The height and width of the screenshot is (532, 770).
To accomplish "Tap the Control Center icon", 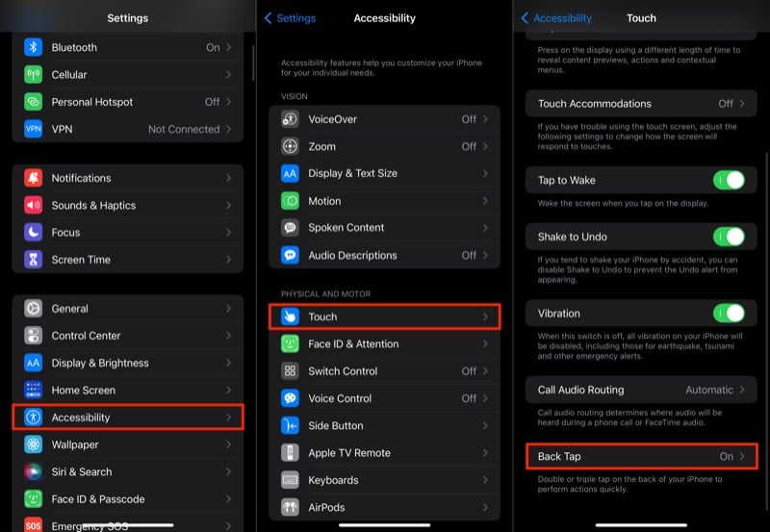I will click(x=34, y=336).
